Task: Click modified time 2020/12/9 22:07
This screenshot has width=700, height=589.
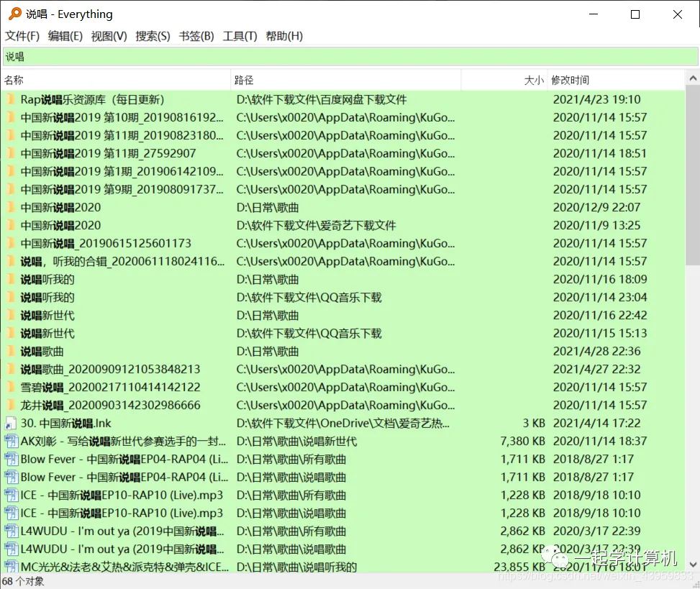Action: click(596, 208)
